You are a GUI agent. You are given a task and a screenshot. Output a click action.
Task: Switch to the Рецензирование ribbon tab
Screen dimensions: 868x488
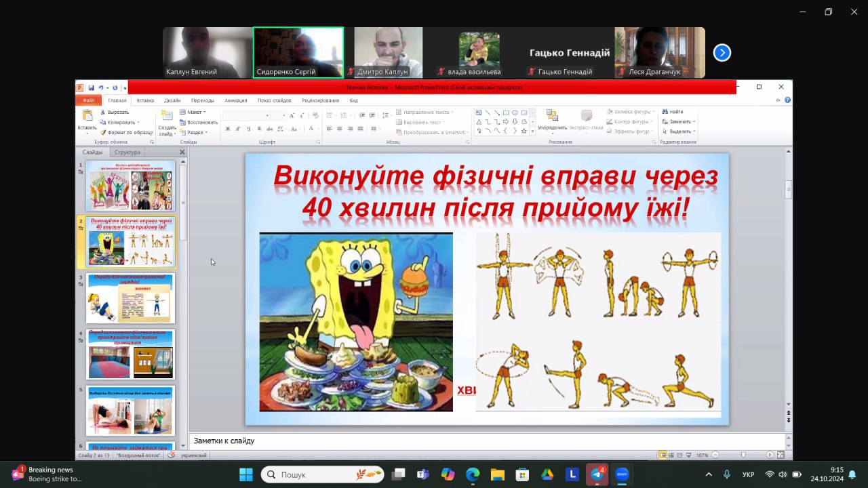tap(321, 100)
